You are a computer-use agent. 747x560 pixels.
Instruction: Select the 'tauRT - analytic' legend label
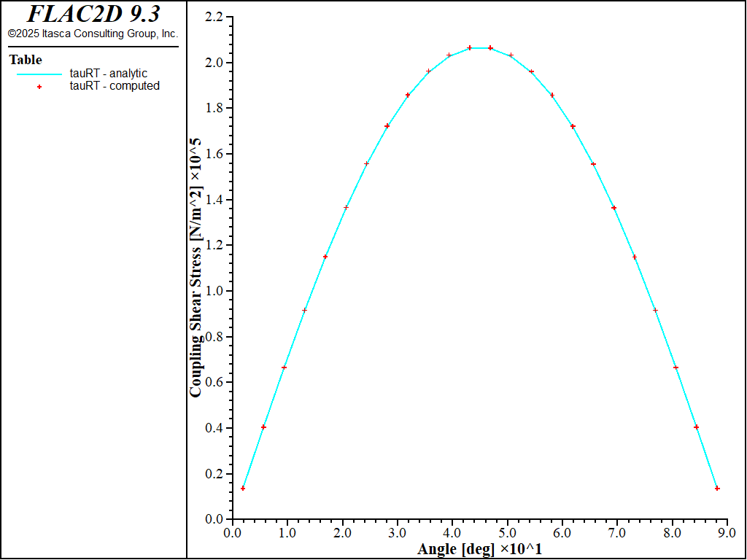click(108, 74)
